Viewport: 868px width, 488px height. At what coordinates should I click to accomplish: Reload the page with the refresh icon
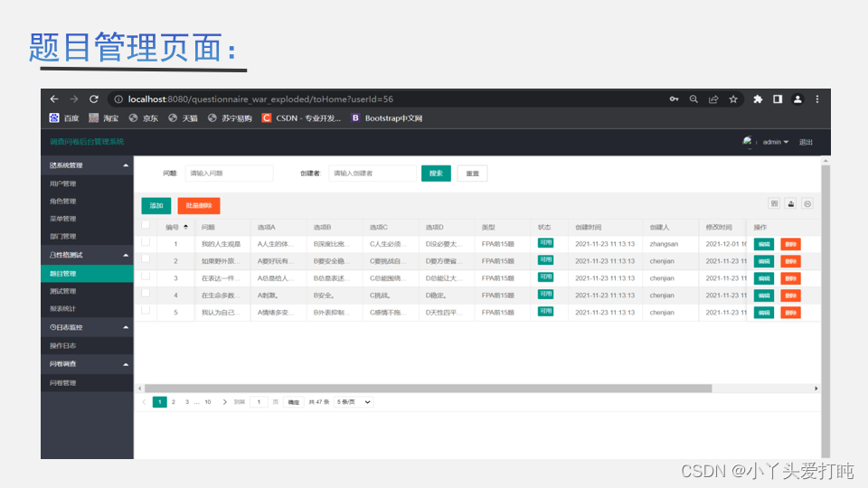tap(94, 99)
